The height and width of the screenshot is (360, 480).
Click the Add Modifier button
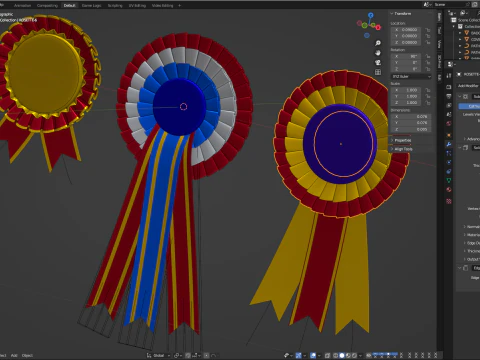pos(468,86)
